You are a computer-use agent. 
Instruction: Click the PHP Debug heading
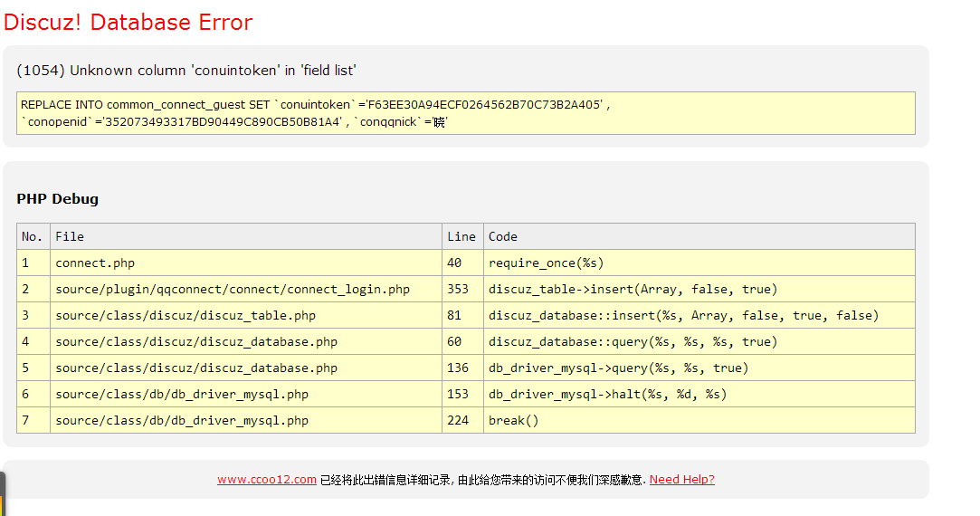pyautogui.click(x=58, y=199)
